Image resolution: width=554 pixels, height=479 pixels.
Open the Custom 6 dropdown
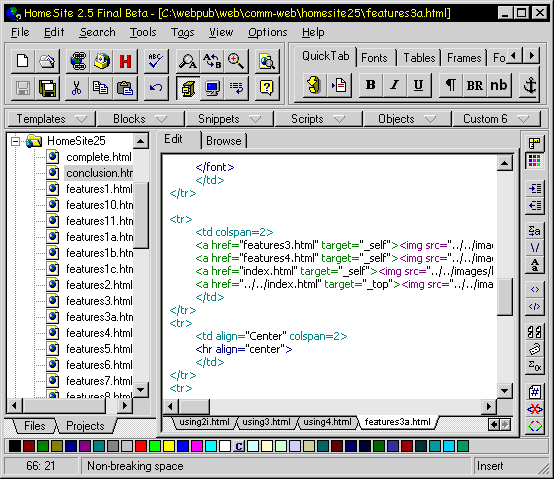coord(496,119)
